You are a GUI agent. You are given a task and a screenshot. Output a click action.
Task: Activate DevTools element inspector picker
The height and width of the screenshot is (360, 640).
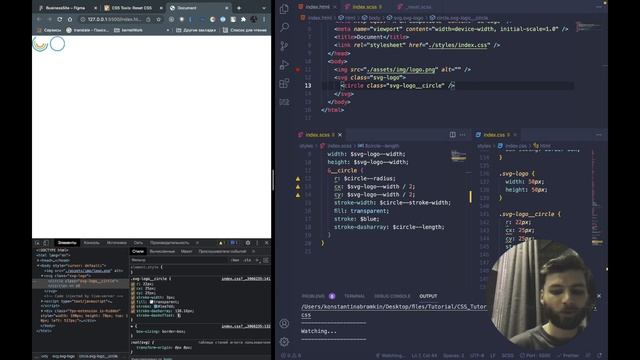pyautogui.click(x=38, y=243)
